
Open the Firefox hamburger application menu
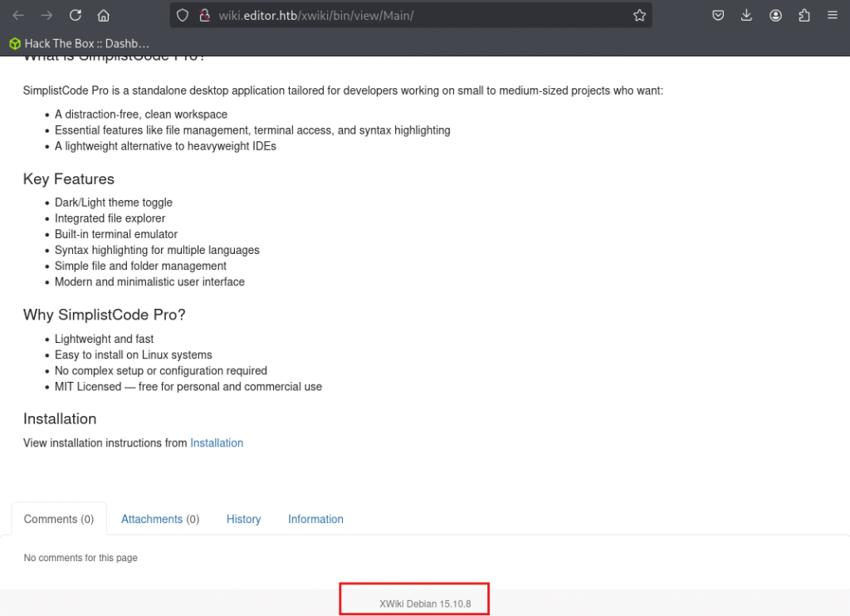[x=833, y=15]
